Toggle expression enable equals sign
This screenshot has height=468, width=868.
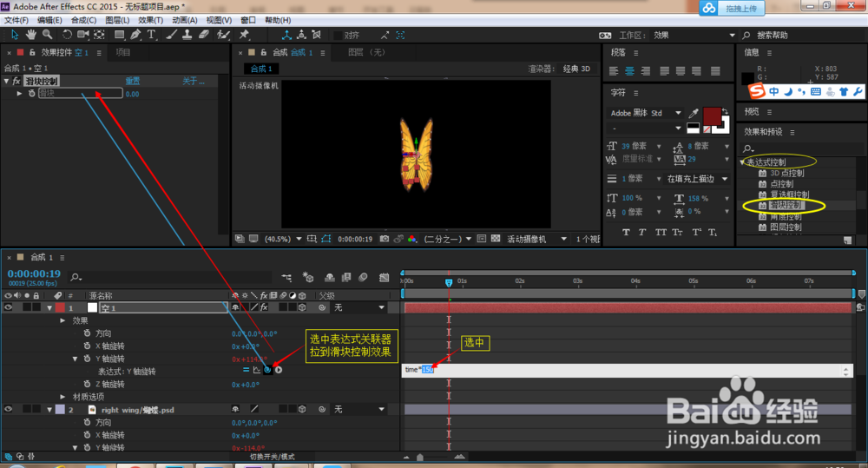coord(246,369)
